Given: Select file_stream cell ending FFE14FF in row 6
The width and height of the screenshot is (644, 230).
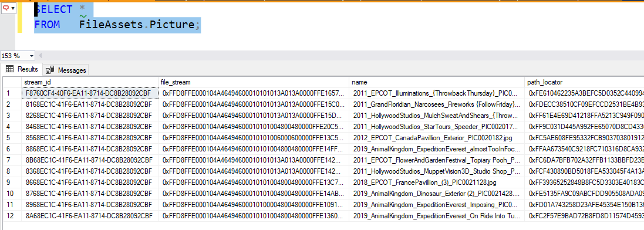Looking at the screenshot, I should click(254, 148).
